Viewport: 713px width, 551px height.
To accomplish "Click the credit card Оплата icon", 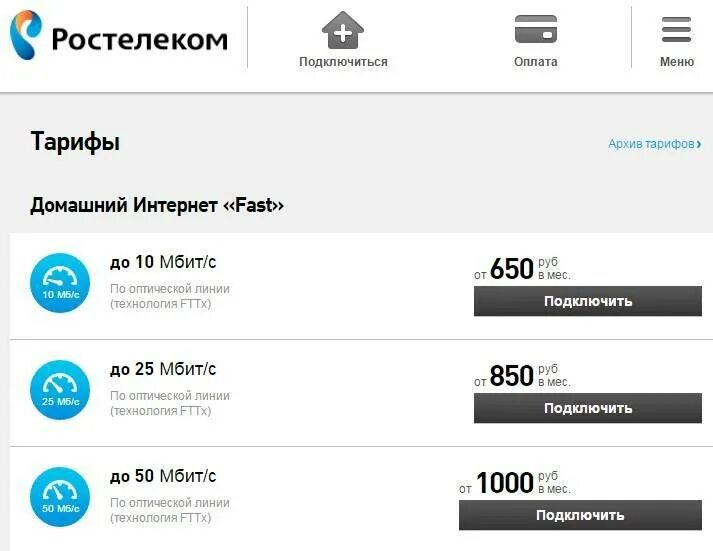I will pyautogui.click(x=536, y=30).
